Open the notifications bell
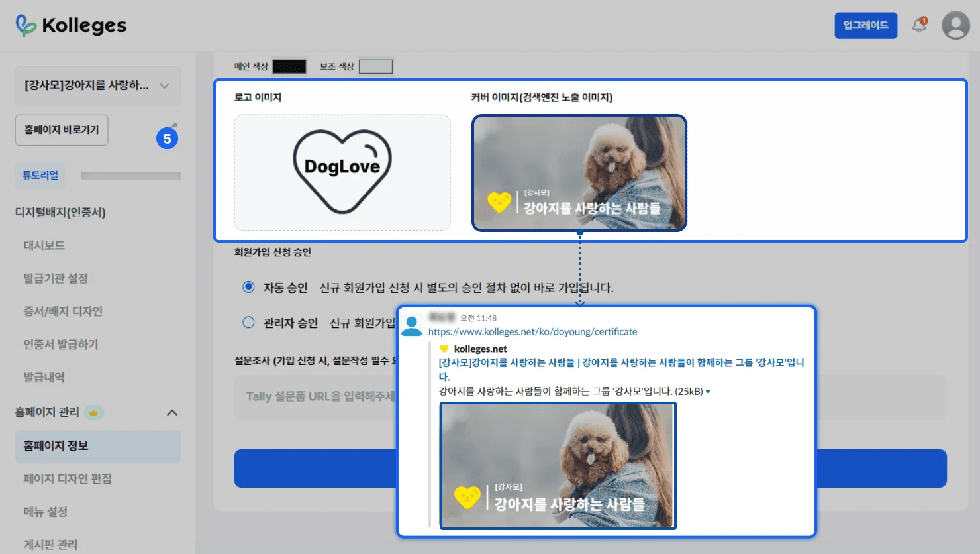The width and height of the screenshot is (980, 554). 919,25
